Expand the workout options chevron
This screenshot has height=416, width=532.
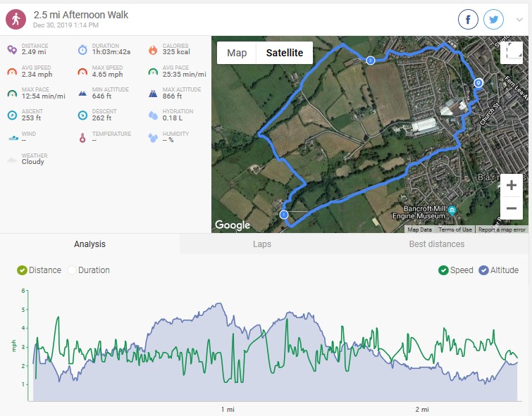pyautogui.click(x=519, y=20)
